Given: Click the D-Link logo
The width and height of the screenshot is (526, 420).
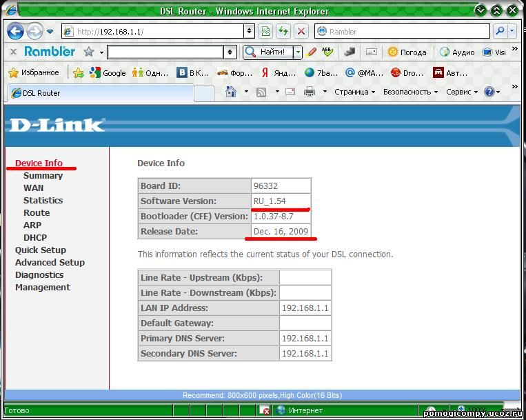Looking at the screenshot, I should (57, 125).
